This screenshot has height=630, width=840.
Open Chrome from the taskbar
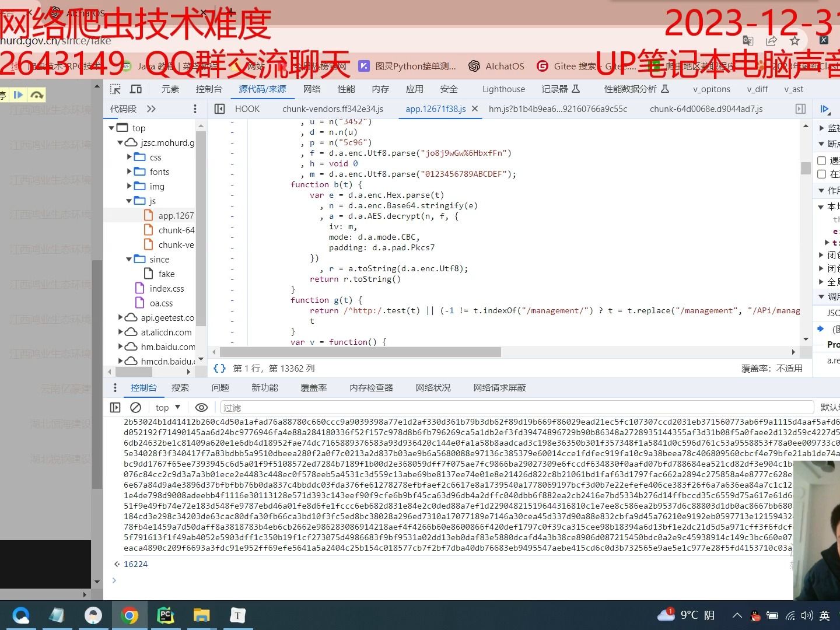click(x=129, y=615)
